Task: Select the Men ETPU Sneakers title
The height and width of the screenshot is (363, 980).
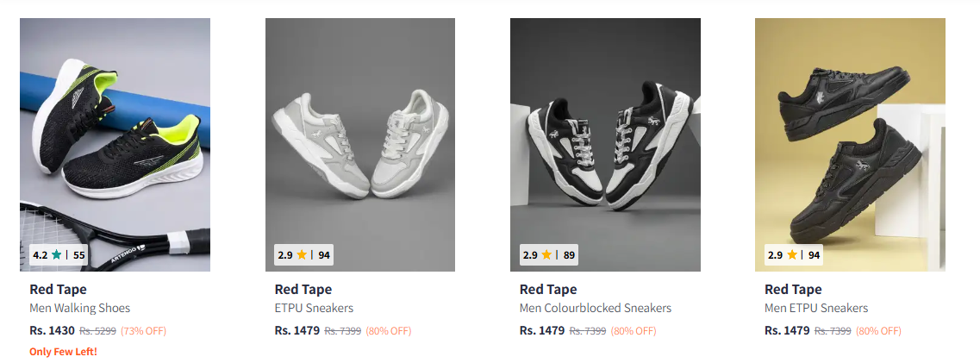Action: [x=815, y=308]
